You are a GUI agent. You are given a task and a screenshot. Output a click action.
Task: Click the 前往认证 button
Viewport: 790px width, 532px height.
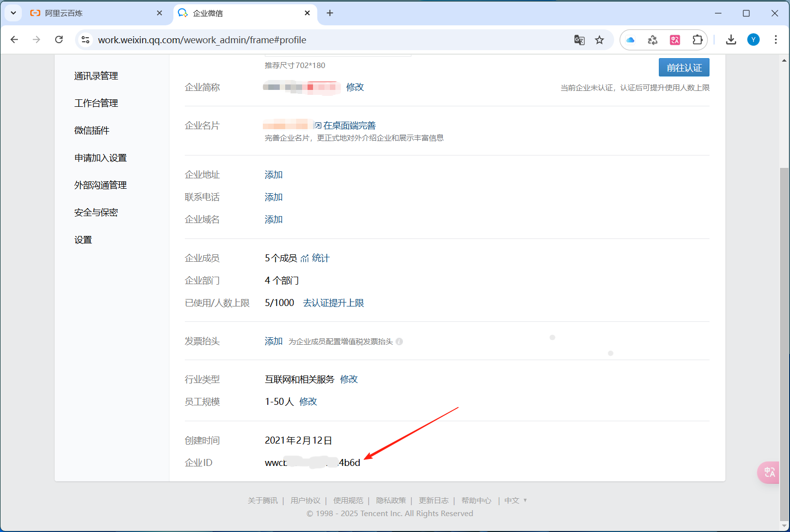(x=684, y=68)
